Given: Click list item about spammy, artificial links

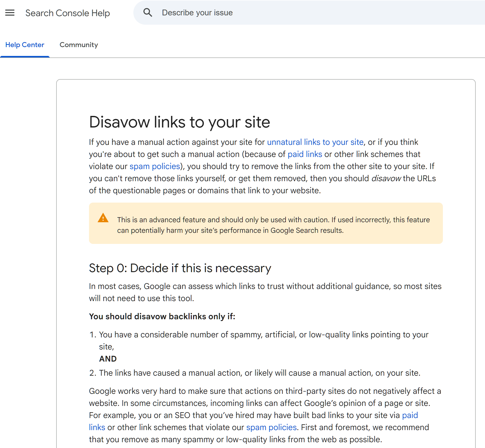Looking at the screenshot, I should (x=263, y=335).
